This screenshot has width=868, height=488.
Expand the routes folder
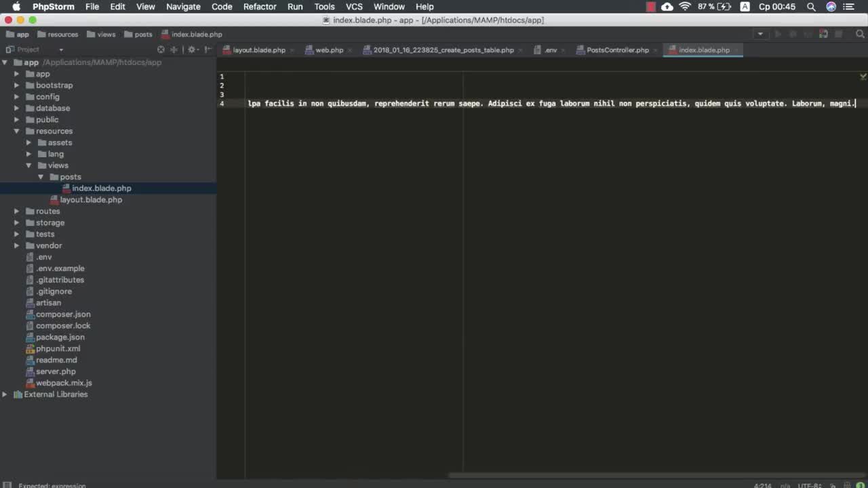pos(17,211)
